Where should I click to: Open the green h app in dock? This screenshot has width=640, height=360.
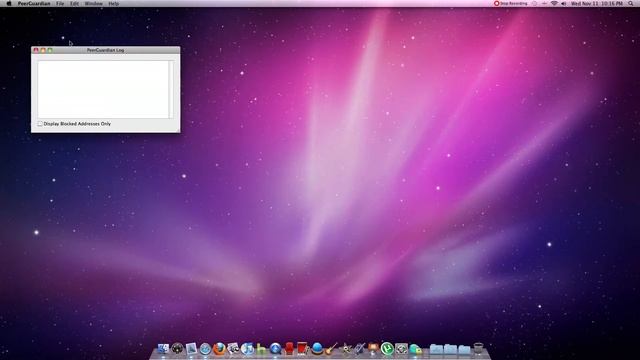point(261,349)
